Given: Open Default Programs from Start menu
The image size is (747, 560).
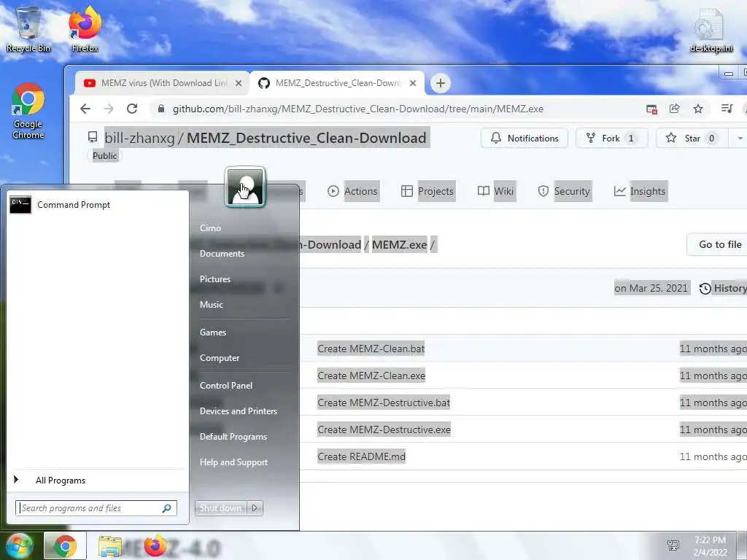Looking at the screenshot, I should (233, 437).
